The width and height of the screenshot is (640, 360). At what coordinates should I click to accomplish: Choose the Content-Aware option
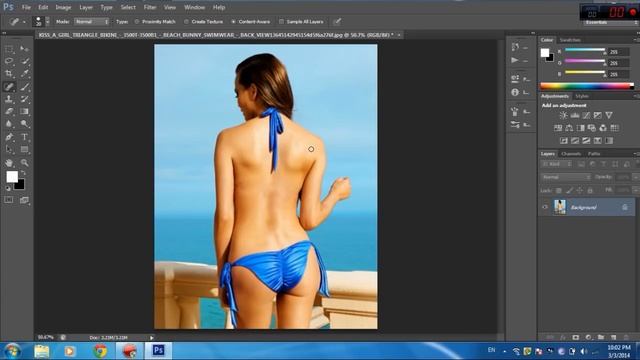click(x=251, y=22)
